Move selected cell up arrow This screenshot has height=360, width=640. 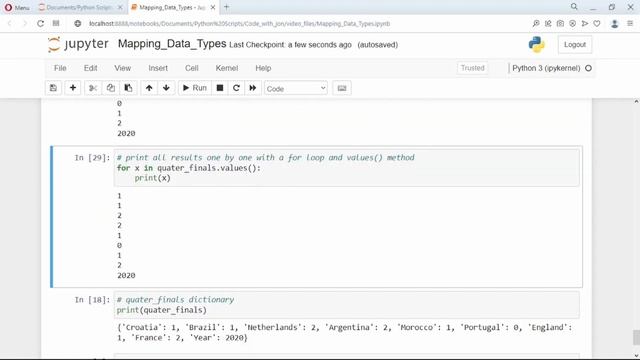[149, 88]
